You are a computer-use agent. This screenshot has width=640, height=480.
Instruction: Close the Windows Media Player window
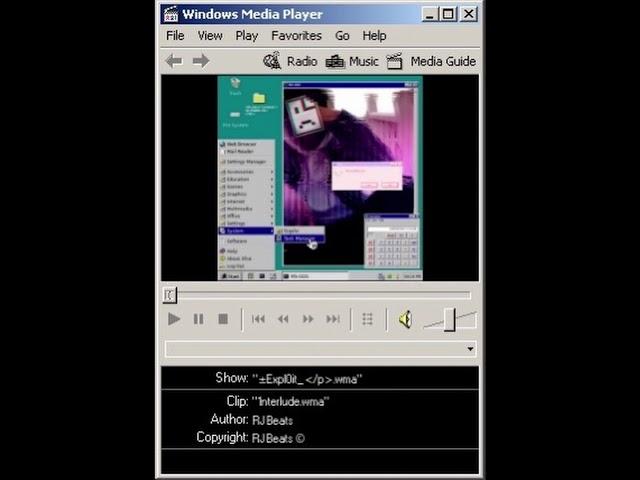point(469,14)
